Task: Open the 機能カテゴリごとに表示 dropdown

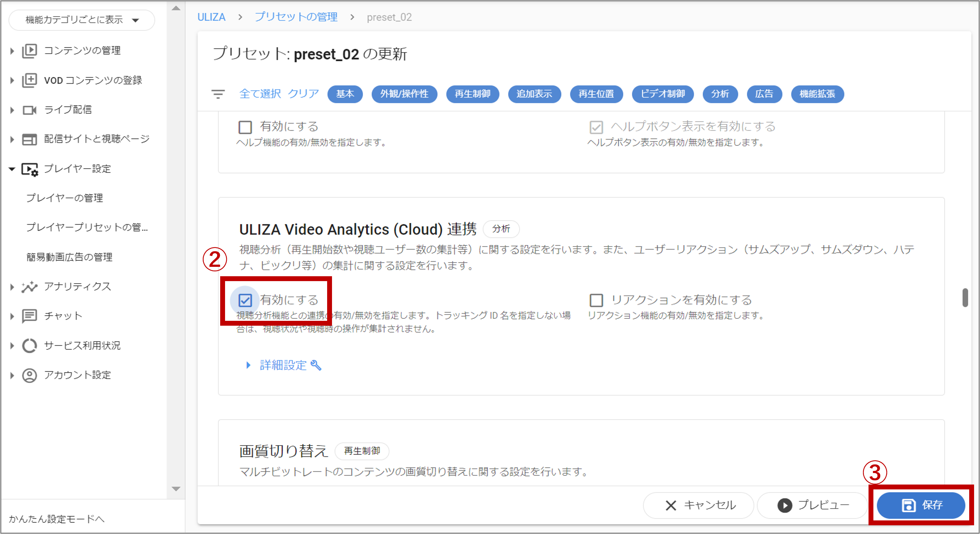Action: tap(82, 20)
